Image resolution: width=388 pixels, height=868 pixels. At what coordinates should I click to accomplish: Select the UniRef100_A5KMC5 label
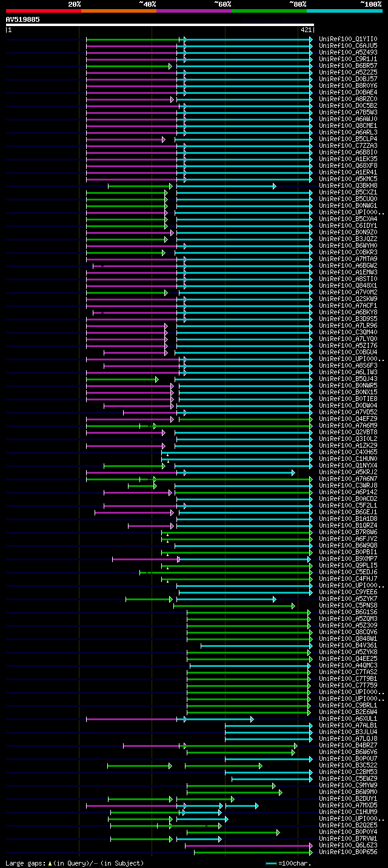point(348,179)
